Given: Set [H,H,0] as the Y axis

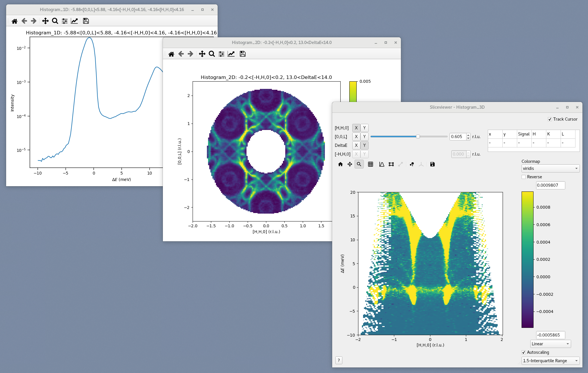Looking at the screenshot, I should 364,128.
